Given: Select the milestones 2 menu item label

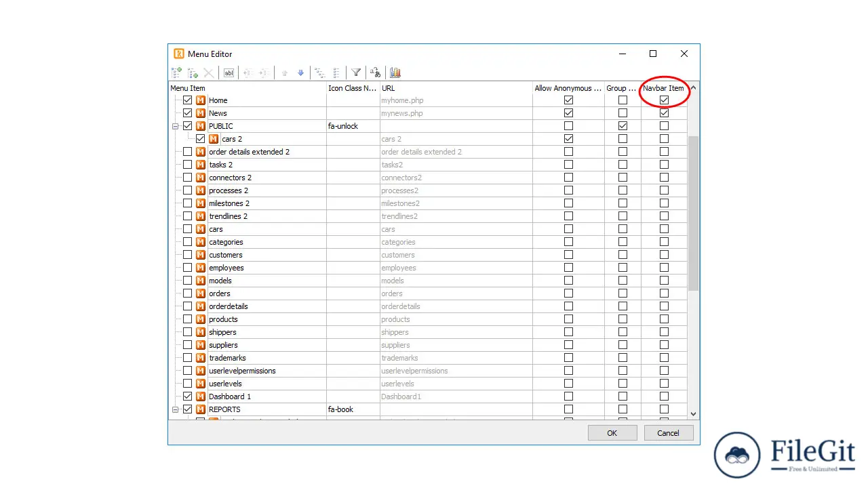Looking at the screenshot, I should pyautogui.click(x=229, y=203).
